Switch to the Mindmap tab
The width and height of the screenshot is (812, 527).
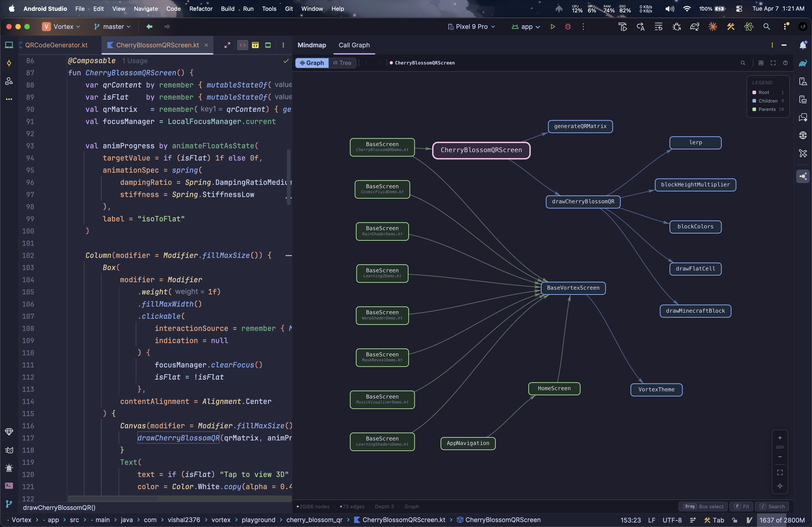pyautogui.click(x=311, y=45)
